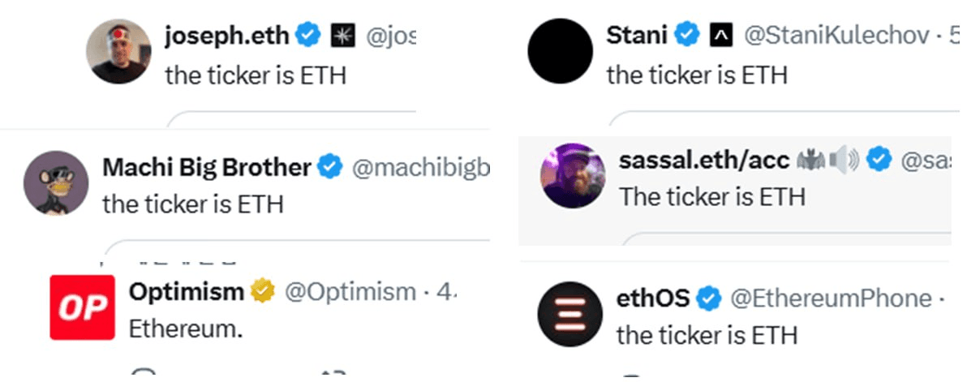Open joseph.eth's profile picture

coord(118,51)
